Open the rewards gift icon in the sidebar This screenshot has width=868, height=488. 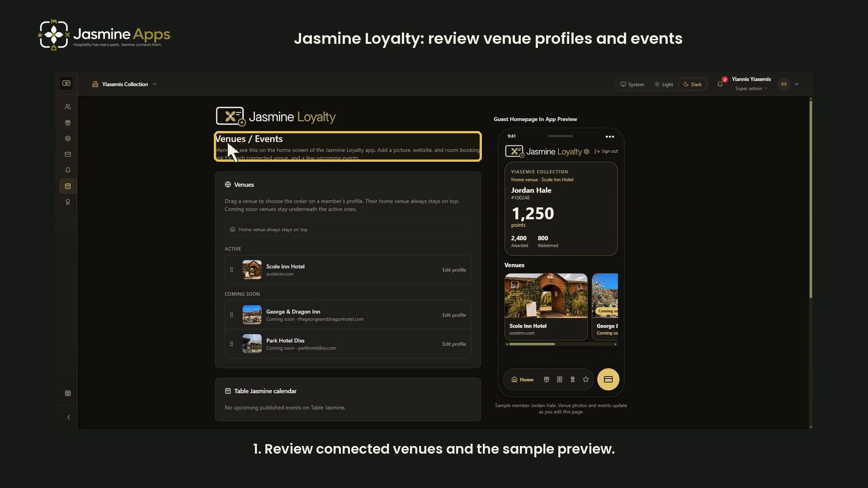68,123
